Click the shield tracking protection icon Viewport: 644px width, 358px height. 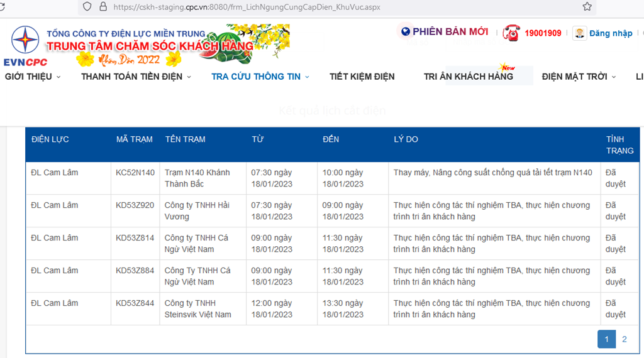click(x=87, y=7)
